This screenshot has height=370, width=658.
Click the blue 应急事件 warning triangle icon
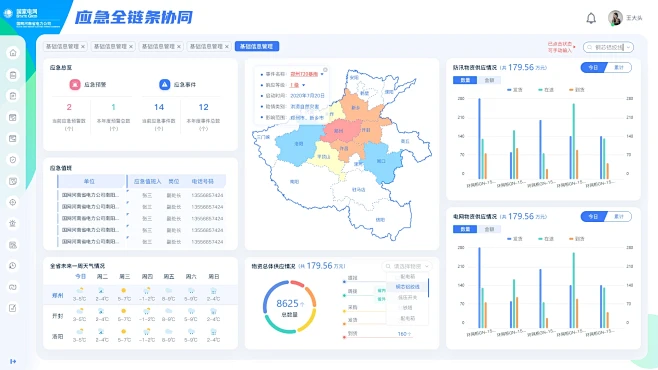point(164,84)
